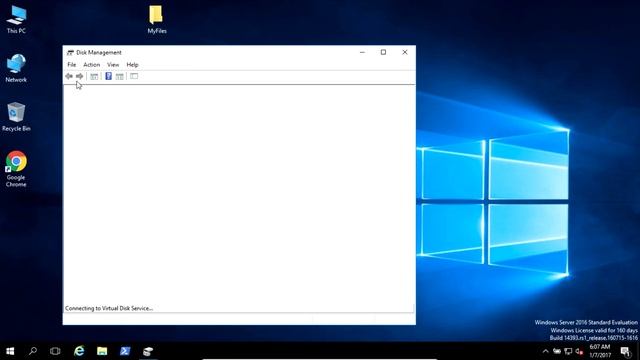Viewport: 640px width, 360px height.
Task: Click the last toolbar icon after the separator
Action: tap(134, 76)
